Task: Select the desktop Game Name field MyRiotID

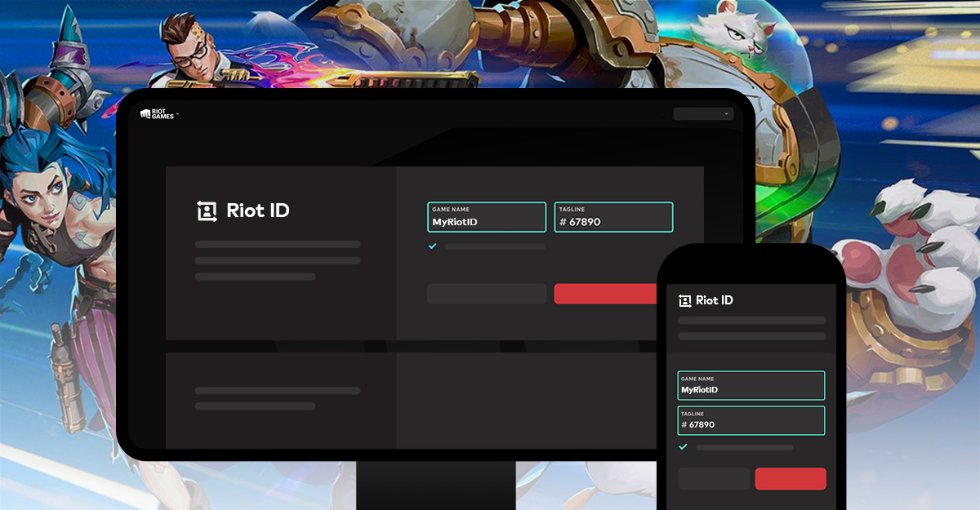Action: (x=487, y=217)
